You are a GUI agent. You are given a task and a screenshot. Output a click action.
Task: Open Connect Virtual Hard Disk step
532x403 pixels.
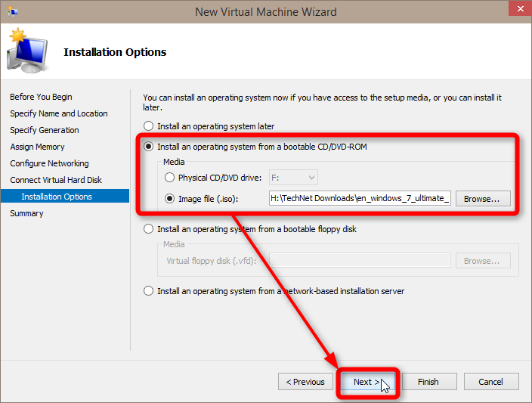click(x=56, y=180)
